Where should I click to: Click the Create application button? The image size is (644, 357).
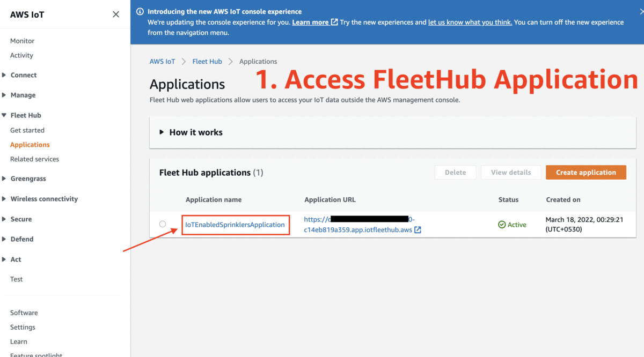[x=586, y=173]
